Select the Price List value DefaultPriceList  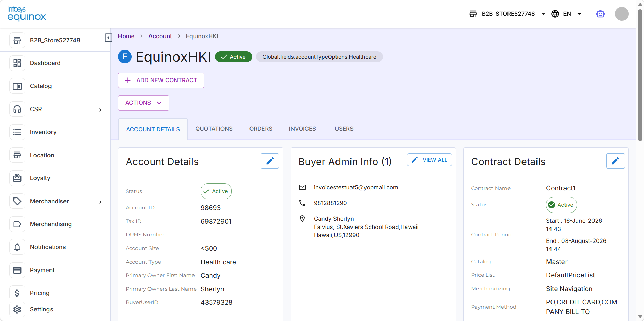pos(571,275)
